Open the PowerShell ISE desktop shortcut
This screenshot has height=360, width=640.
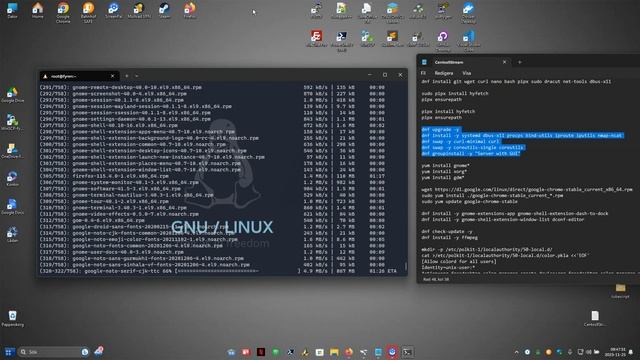342,41
